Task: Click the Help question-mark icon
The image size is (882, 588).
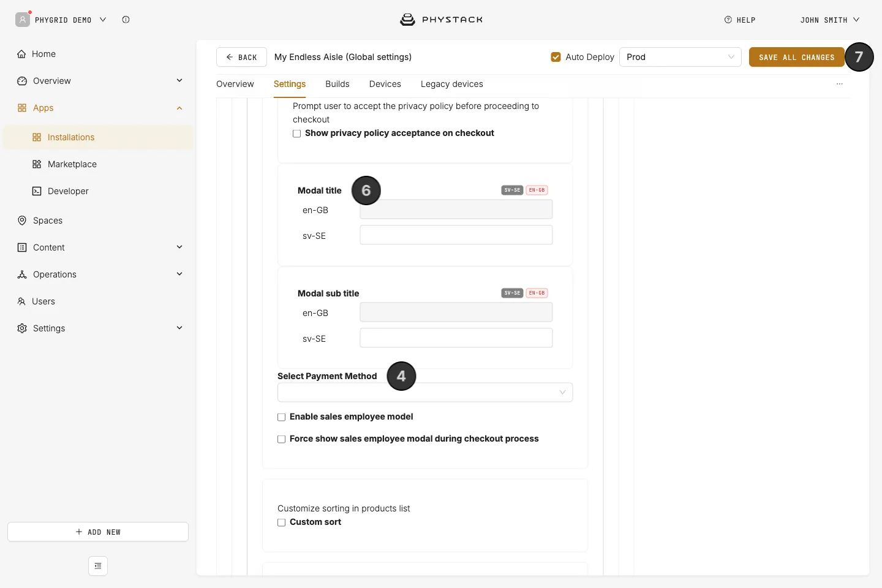Action: tap(728, 20)
